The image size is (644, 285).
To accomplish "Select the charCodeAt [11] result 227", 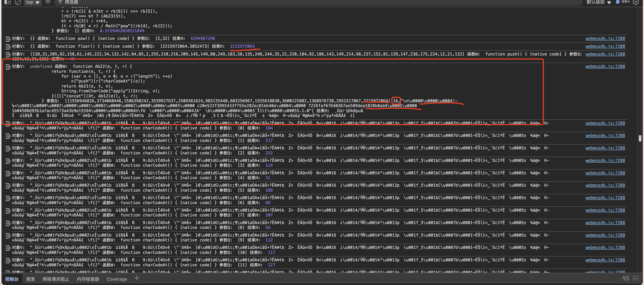I will 271,265.
